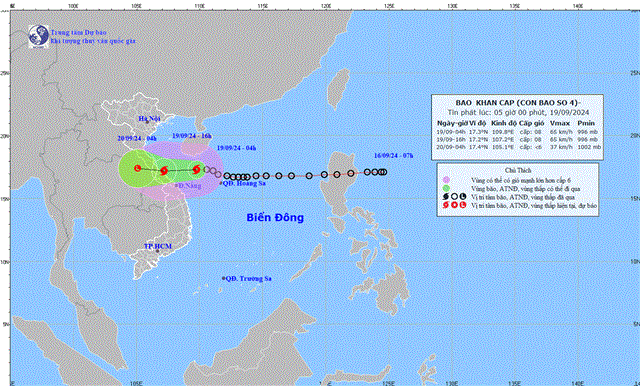Click the Hà Nội city marker
The width and height of the screenshot is (640, 386).
[147, 122]
